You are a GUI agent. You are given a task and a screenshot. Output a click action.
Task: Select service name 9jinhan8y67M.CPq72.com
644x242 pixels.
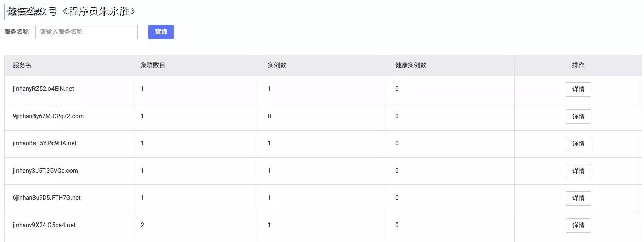tap(48, 116)
